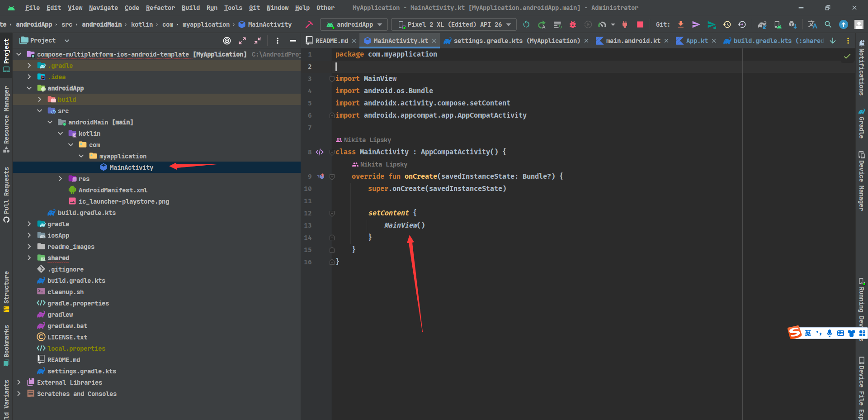The width and height of the screenshot is (868, 420).
Task: Open the androidApp run configuration dropdown
Action: 354,24
